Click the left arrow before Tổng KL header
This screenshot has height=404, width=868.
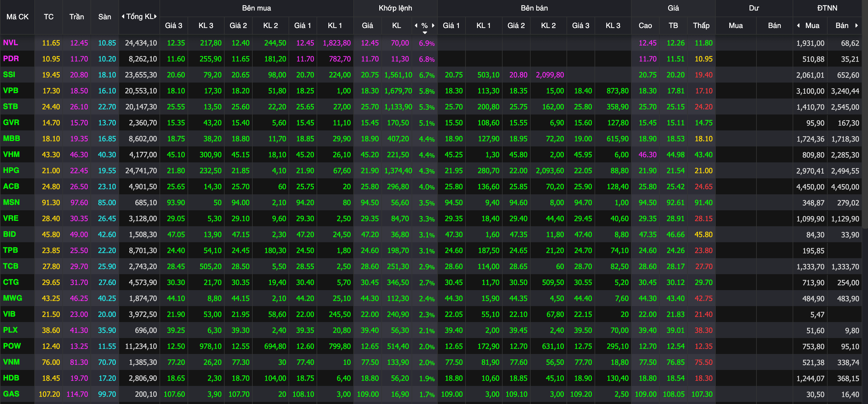point(123,17)
